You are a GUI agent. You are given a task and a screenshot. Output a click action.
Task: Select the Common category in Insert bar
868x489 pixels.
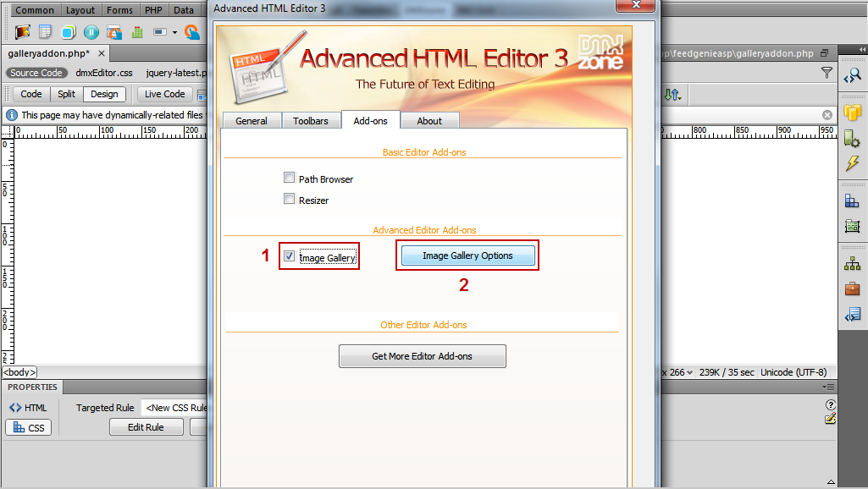pyautogui.click(x=35, y=10)
